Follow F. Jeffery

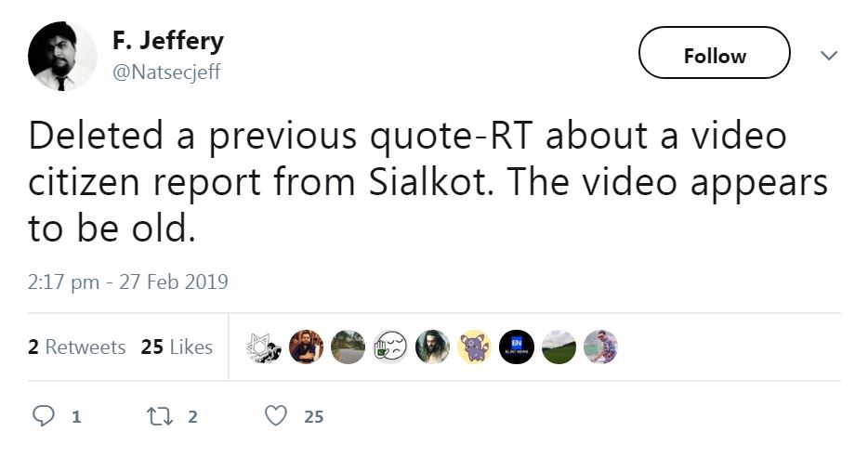[714, 56]
